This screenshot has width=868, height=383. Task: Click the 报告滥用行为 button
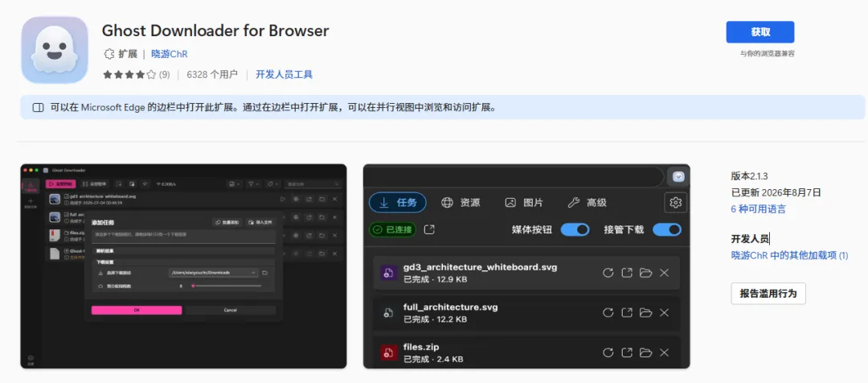[768, 293]
